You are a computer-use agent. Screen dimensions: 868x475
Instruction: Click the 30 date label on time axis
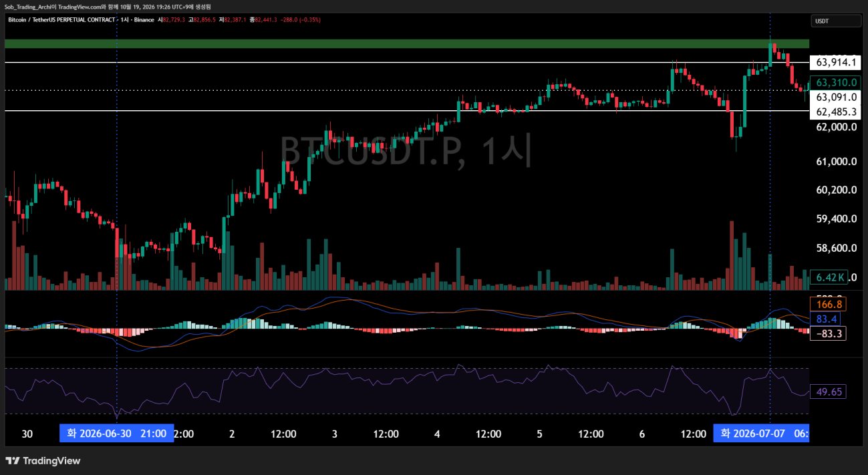[27, 434]
